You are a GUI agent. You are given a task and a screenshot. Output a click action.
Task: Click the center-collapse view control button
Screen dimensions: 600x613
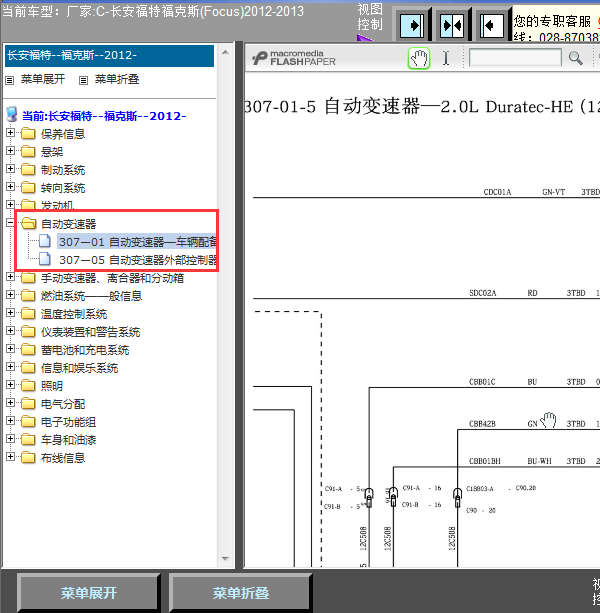(452, 25)
